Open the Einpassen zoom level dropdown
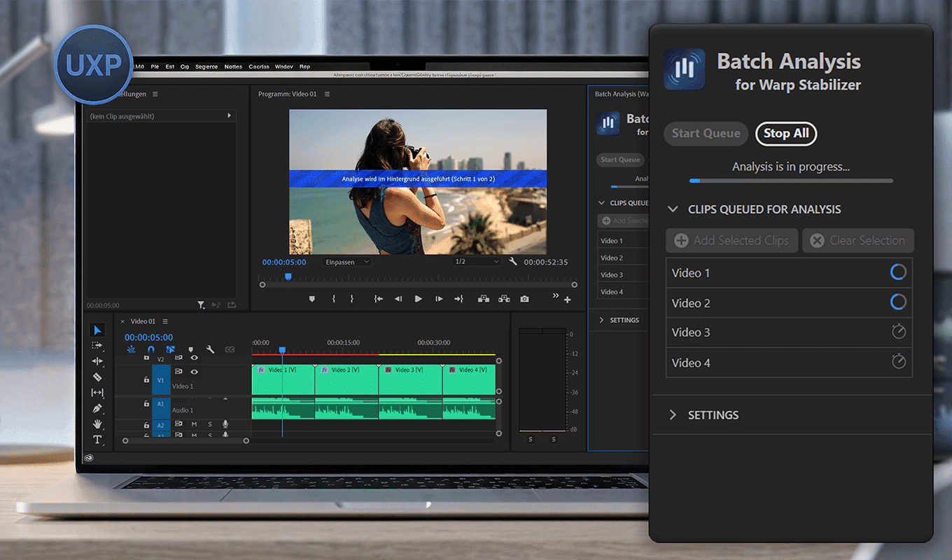952x560 pixels. 347,262
